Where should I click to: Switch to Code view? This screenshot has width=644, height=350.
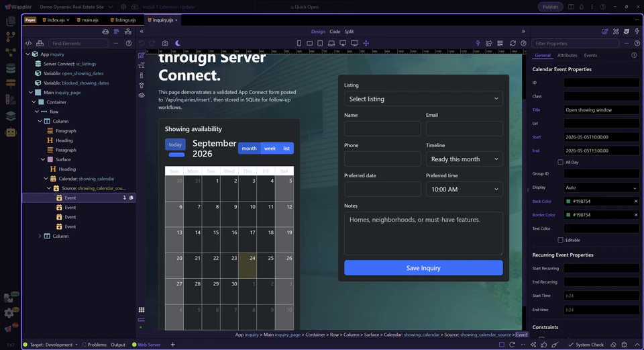point(335,32)
